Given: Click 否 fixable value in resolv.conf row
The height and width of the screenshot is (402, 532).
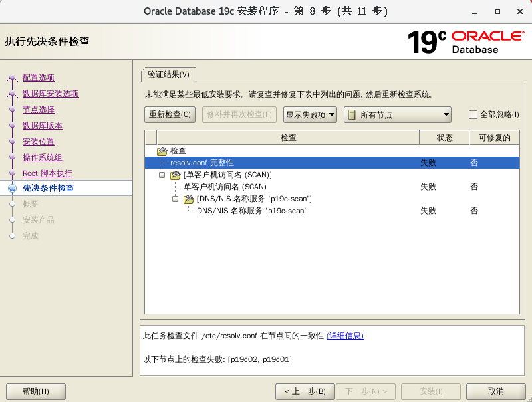Looking at the screenshot, I should pyautogui.click(x=474, y=163).
